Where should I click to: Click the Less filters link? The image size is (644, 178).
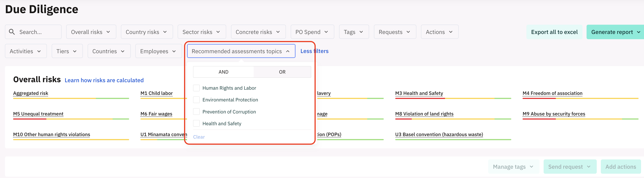click(x=314, y=51)
